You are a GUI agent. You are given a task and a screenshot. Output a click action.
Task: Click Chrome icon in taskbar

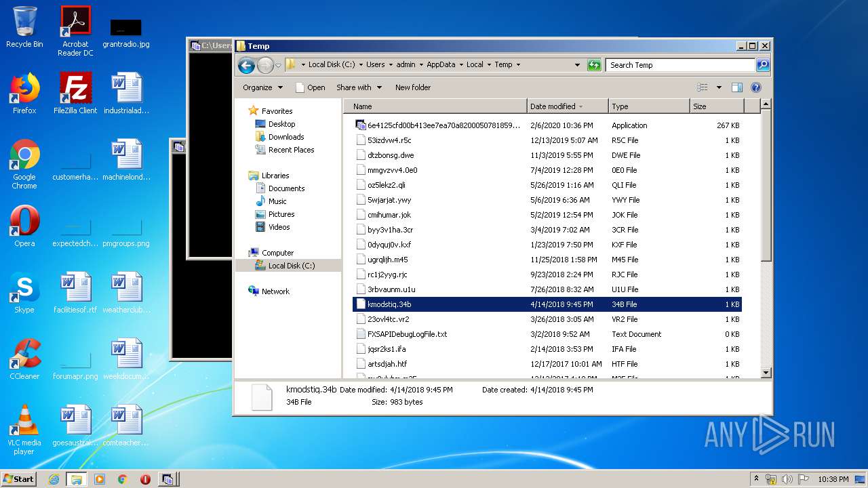pyautogui.click(x=122, y=479)
